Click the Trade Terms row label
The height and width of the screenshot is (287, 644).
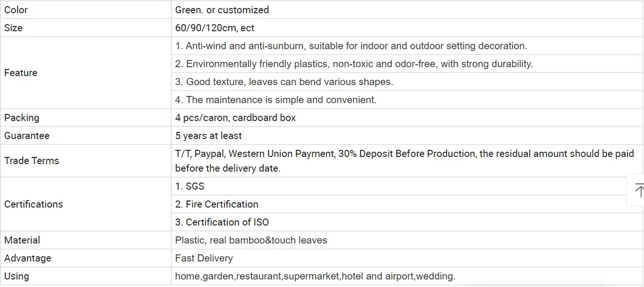tap(32, 161)
